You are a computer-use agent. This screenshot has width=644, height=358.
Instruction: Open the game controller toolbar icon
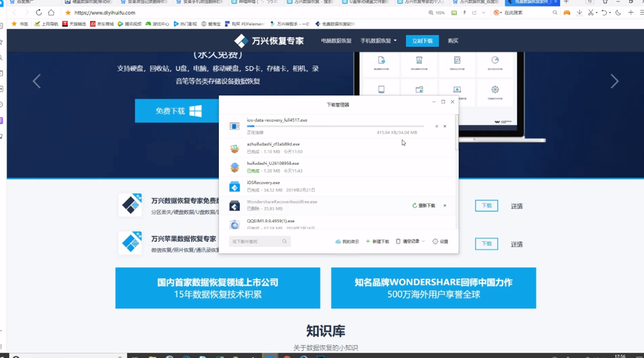point(567,13)
